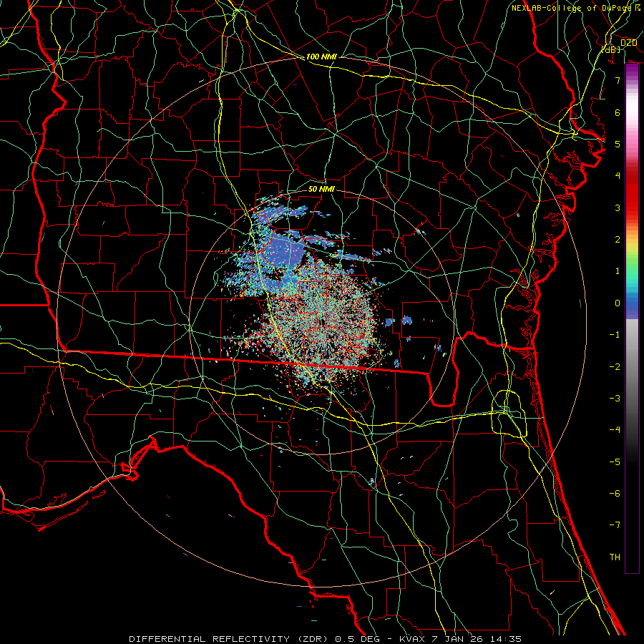Click the 2 value on the scale
This screenshot has width=644, height=644.
[x=618, y=240]
